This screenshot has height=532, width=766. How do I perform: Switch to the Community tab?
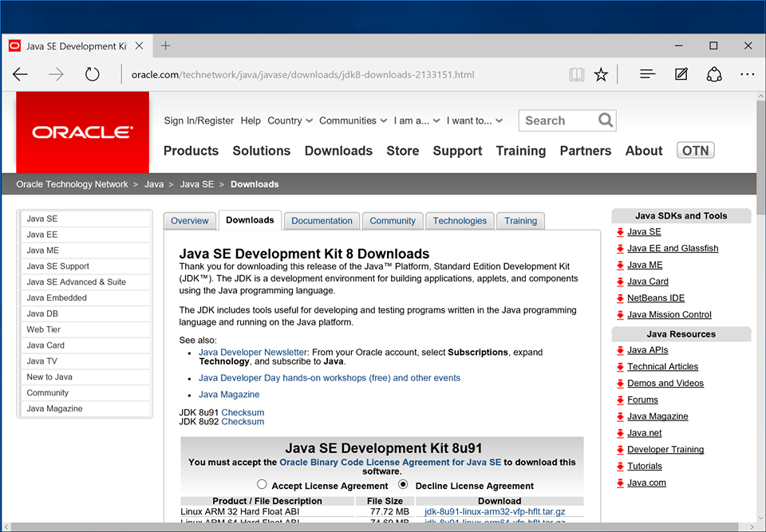coord(393,221)
